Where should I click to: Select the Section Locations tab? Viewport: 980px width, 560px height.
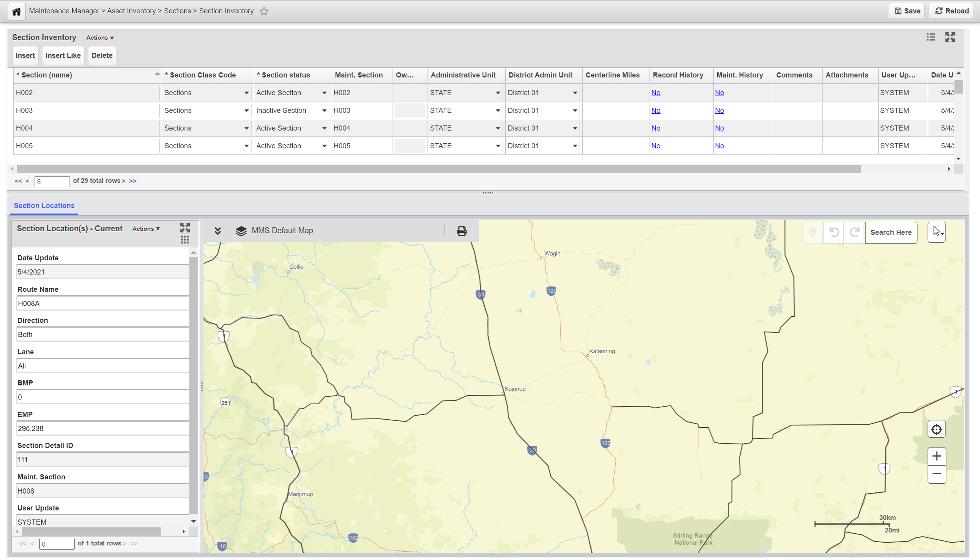(44, 206)
